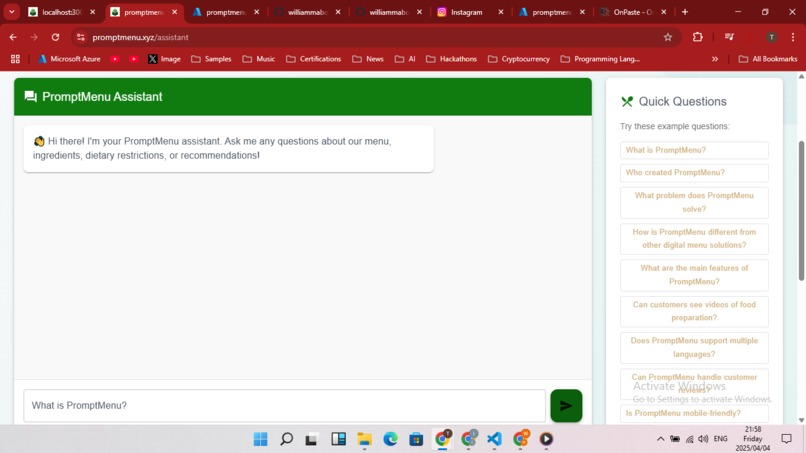Open the media player taskbar icon

click(546, 439)
